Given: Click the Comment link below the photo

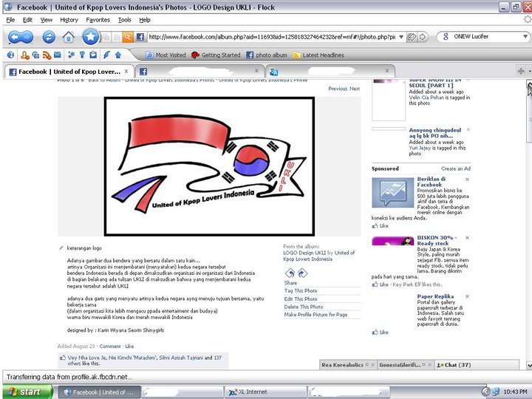Looking at the screenshot, I should pyautogui.click(x=110, y=347).
